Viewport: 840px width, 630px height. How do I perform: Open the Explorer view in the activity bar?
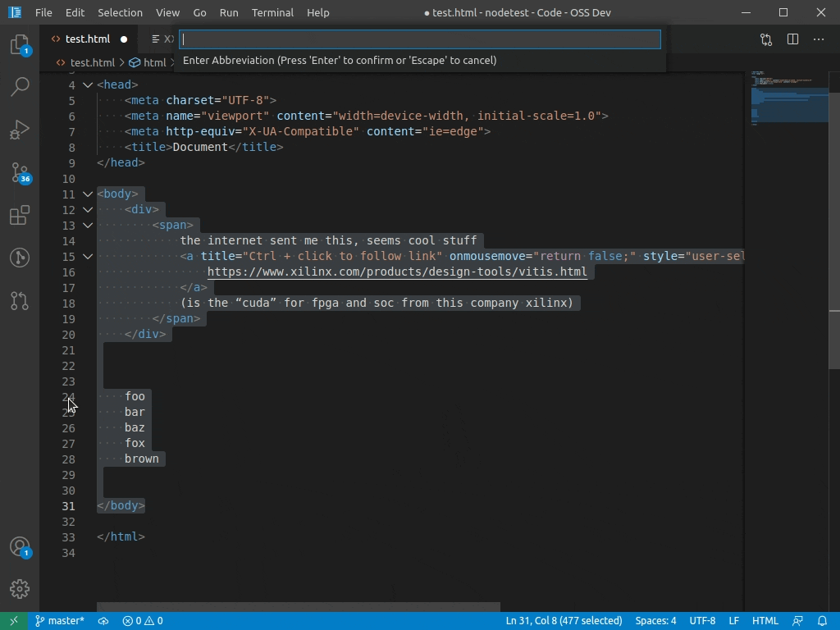20,44
